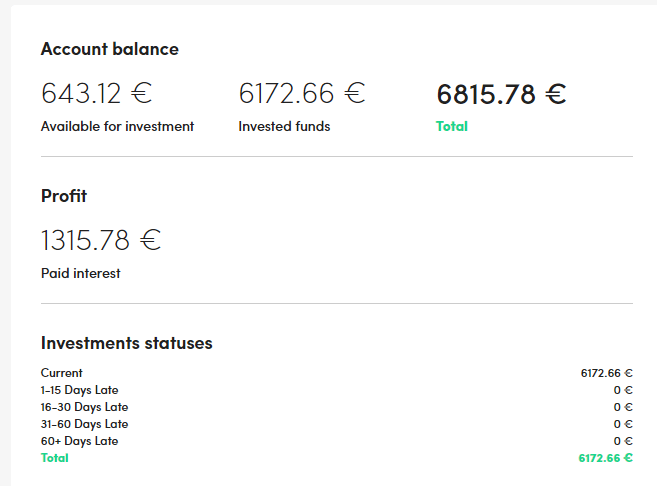Click the large 6172.66 € invested funds amount
The image size is (657, 486).
[302, 94]
